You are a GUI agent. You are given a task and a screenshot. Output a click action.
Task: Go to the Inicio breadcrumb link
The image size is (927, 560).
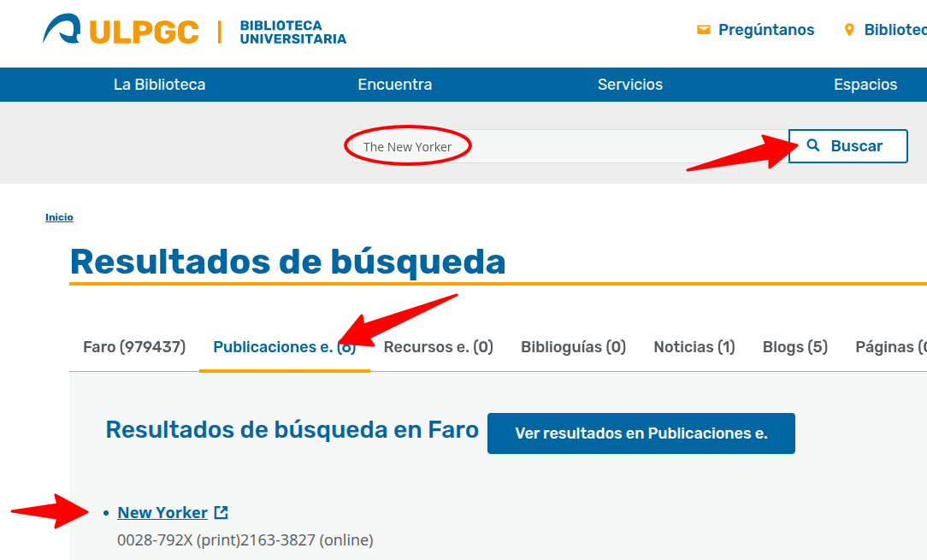59,217
